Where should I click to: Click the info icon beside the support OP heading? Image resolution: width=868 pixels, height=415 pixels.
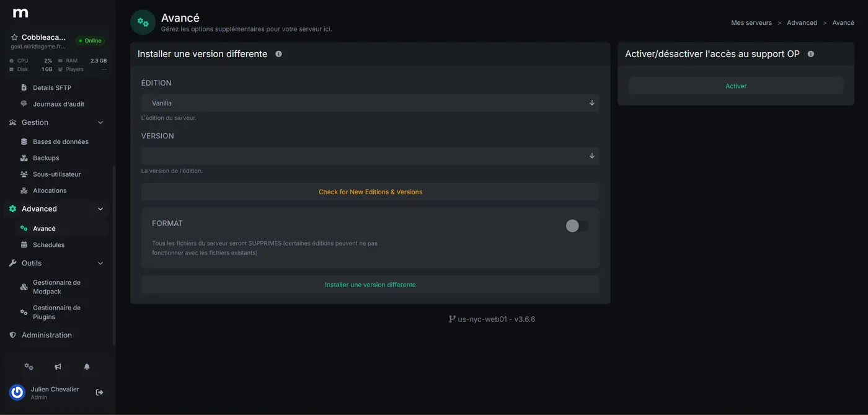pyautogui.click(x=810, y=54)
